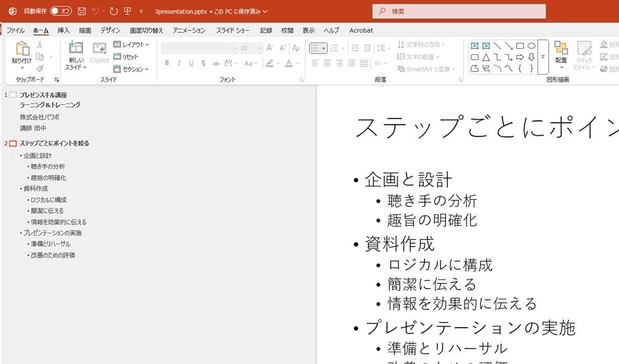Justify text in paragraph group
619x364 pixels.
[352, 63]
